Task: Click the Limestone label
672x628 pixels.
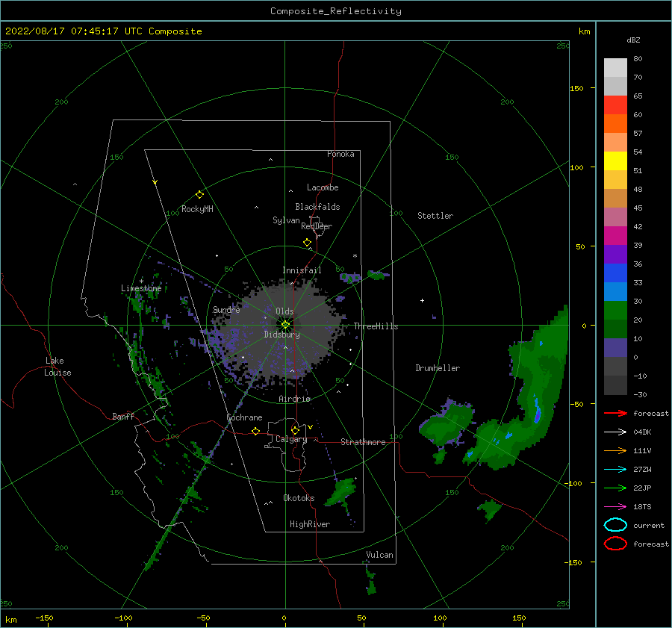Action: [141, 288]
